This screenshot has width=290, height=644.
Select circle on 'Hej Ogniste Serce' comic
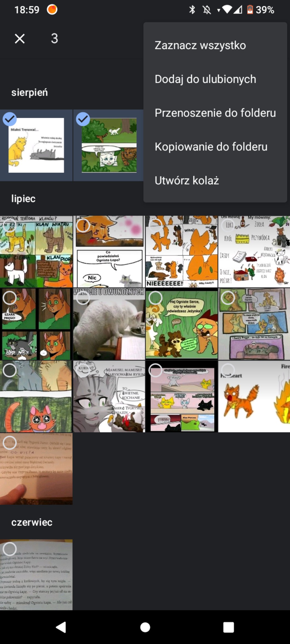(155, 298)
